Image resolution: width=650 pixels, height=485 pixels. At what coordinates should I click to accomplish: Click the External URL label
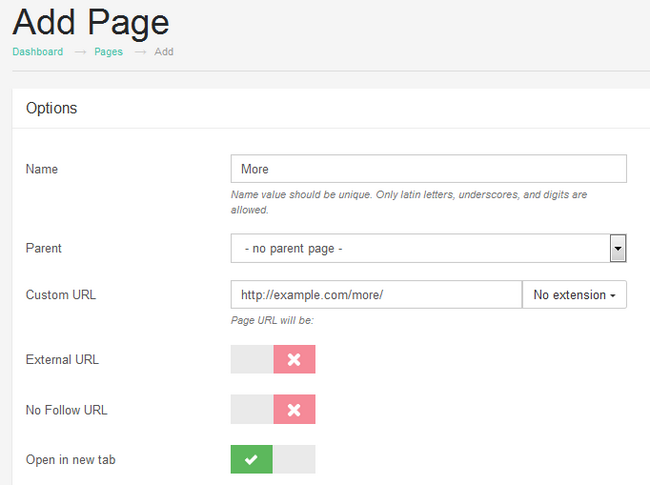(x=62, y=359)
